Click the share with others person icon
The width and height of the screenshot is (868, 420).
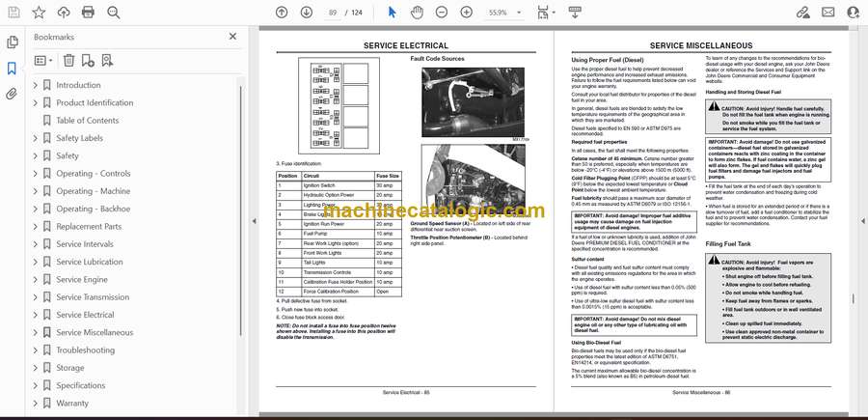854,13
